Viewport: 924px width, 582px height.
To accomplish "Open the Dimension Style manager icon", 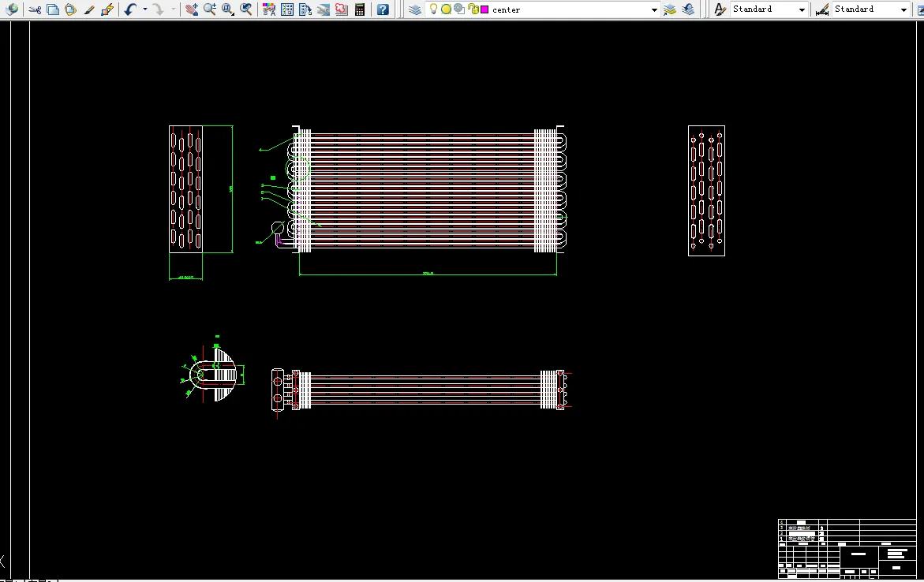I will (x=822, y=9).
